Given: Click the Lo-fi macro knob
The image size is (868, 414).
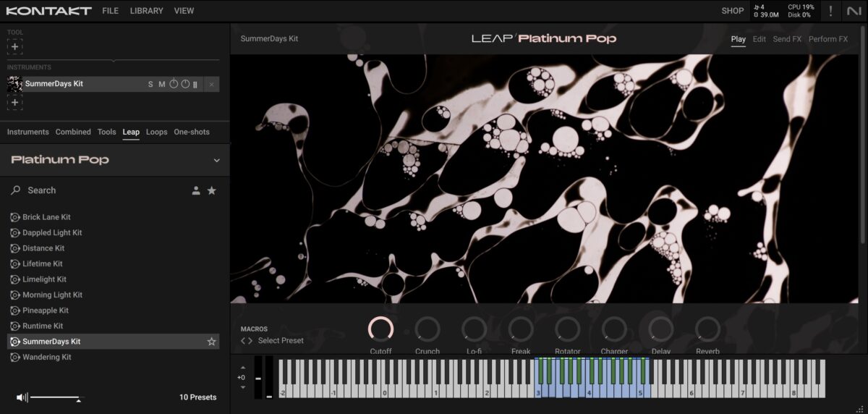Looking at the screenshot, I should click(x=474, y=329).
